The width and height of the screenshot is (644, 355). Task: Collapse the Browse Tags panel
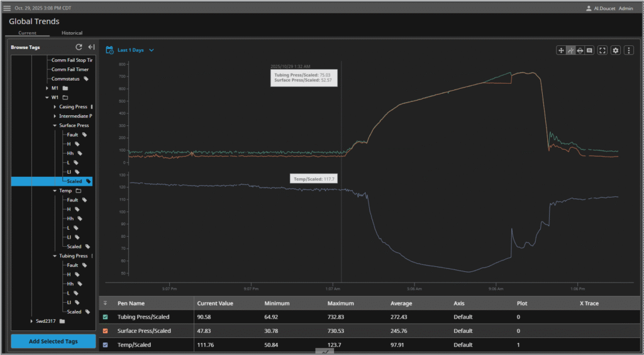(91, 47)
